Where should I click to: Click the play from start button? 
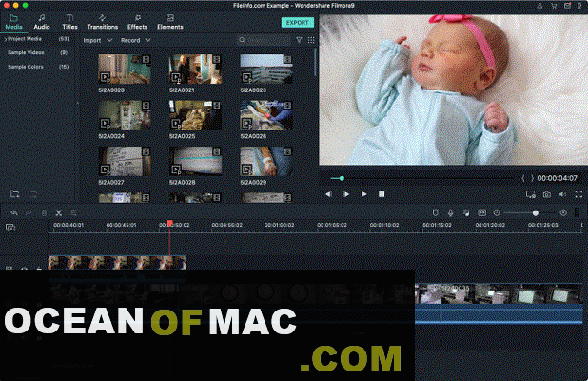346,194
